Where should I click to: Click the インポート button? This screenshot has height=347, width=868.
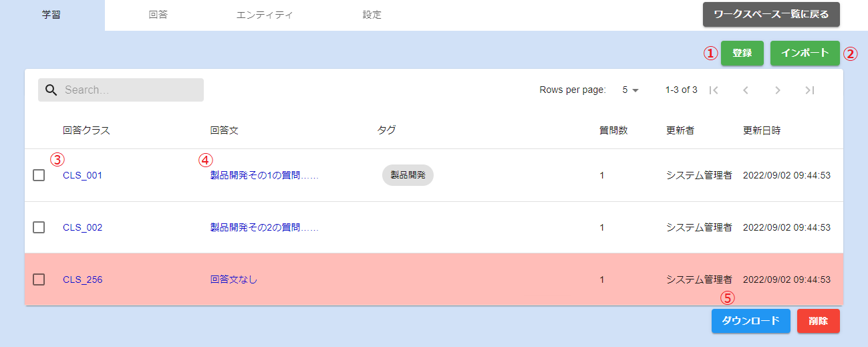pos(805,53)
